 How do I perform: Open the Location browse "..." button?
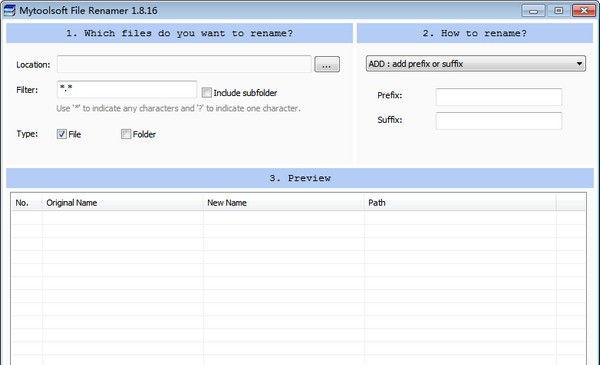pos(327,64)
